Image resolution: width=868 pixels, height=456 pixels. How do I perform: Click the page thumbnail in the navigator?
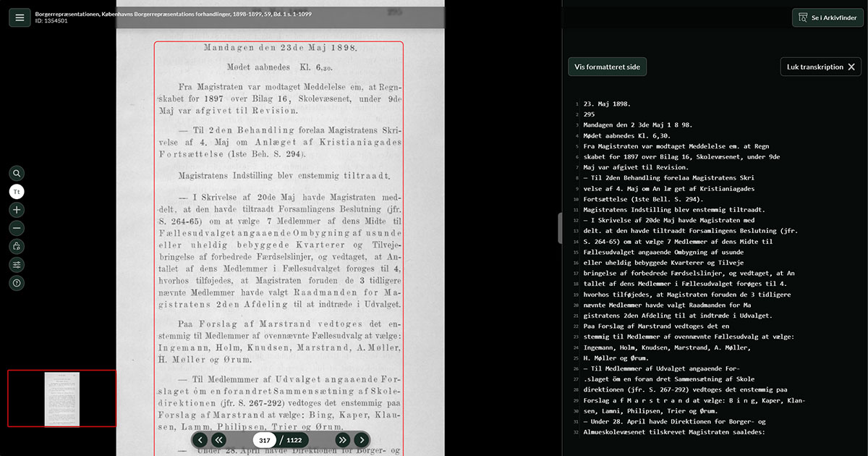(x=61, y=399)
